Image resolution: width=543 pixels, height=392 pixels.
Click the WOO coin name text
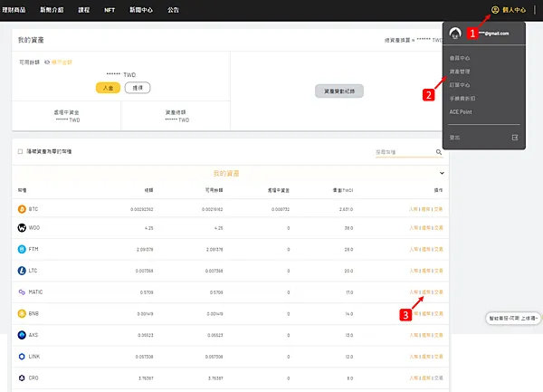point(34,228)
